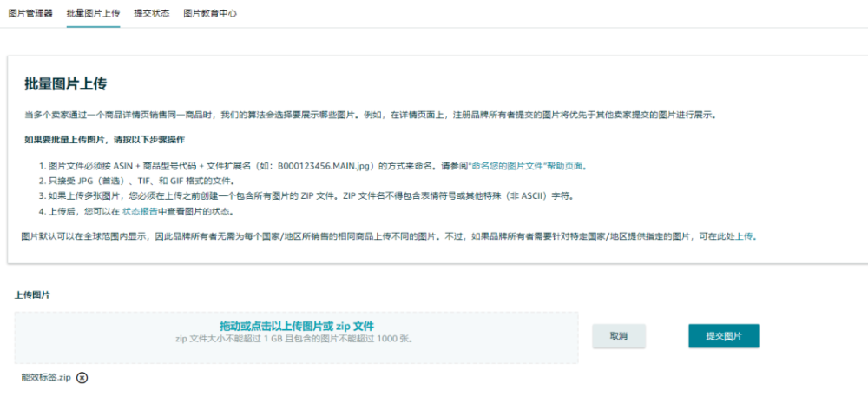The height and width of the screenshot is (417, 868).
Task: Follow the 上传 link for specific regions
Action: (745, 236)
